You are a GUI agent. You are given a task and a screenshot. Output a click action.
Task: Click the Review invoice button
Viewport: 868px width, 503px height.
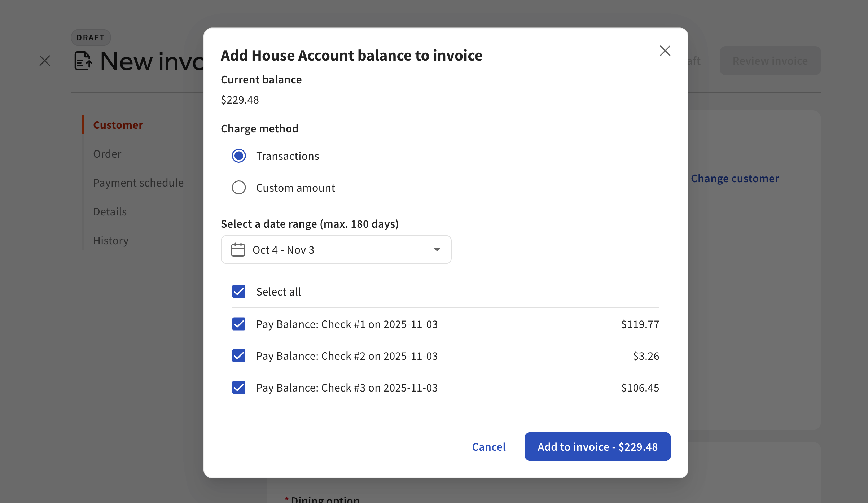tap(770, 61)
